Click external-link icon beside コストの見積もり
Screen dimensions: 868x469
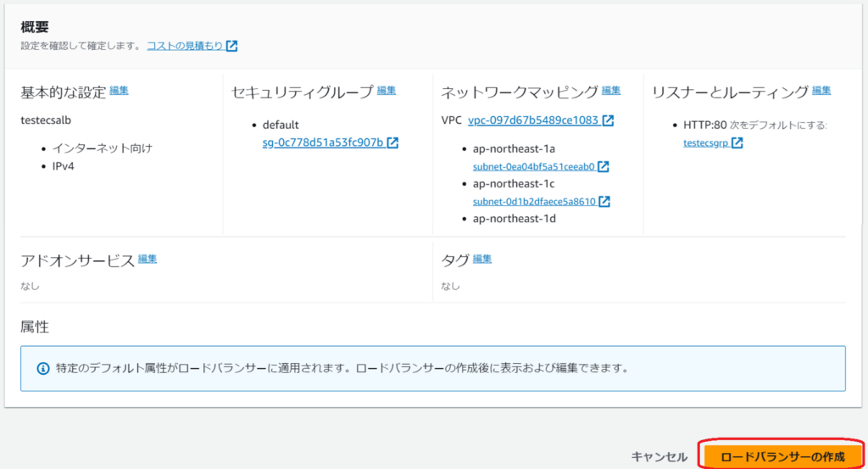tap(232, 46)
